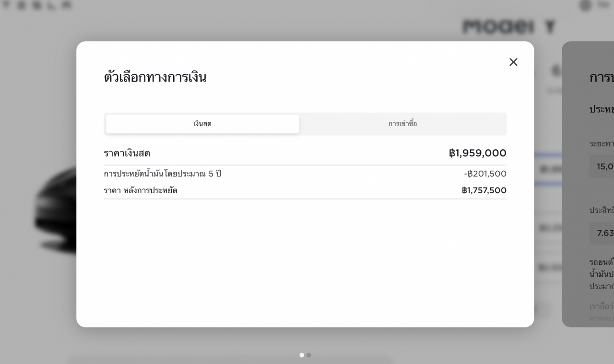Viewport: 614px width, 364px height.
Task: Click ราคา หลังการประหยัด label
Action: click(x=141, y=190)
